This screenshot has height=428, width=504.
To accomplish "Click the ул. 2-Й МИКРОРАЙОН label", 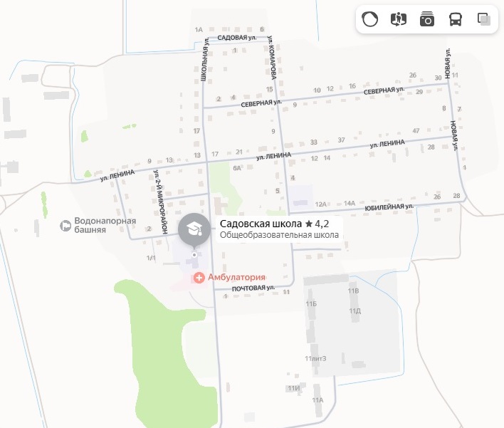I will 161,202.
